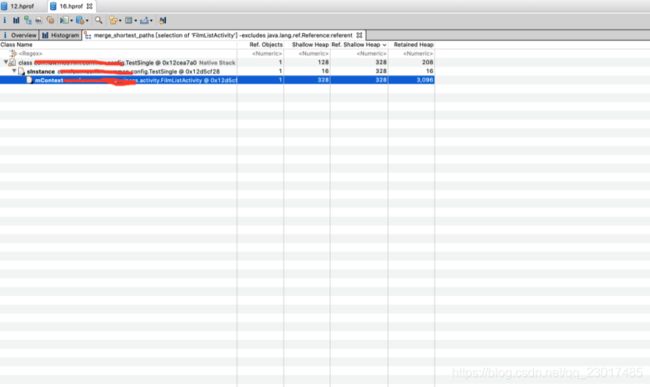
Task: Open calculate retained size dropdown arrow
Action: pyautogui.click(x=136, y=20)
